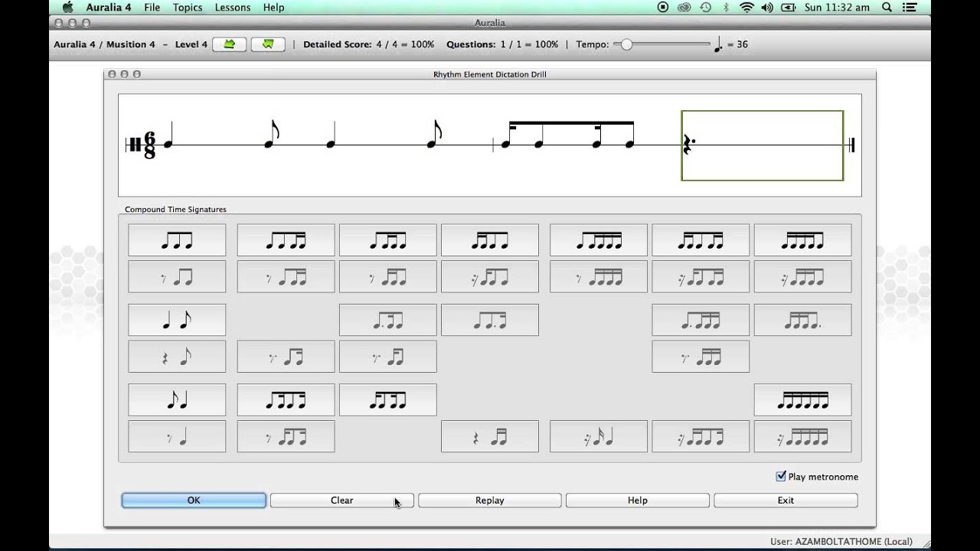Select quarter rest plus two sixteenths rhythm

pyautogui.click(x=490, y=437)
